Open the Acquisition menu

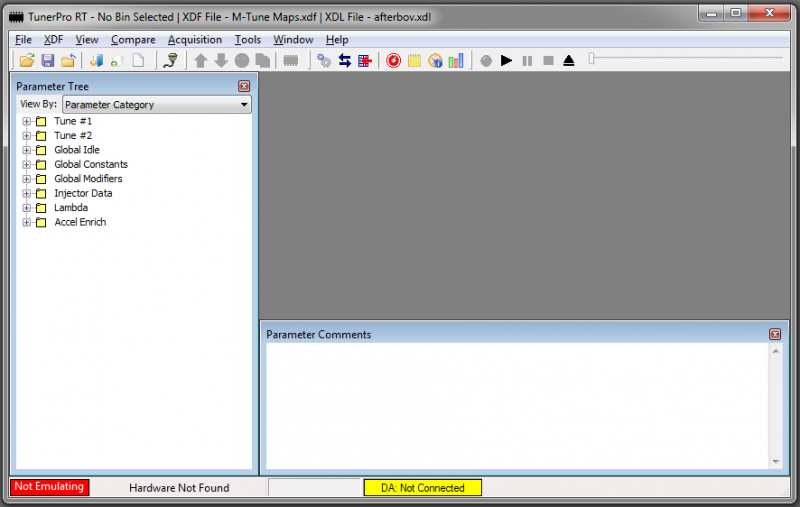coord(195,40)
